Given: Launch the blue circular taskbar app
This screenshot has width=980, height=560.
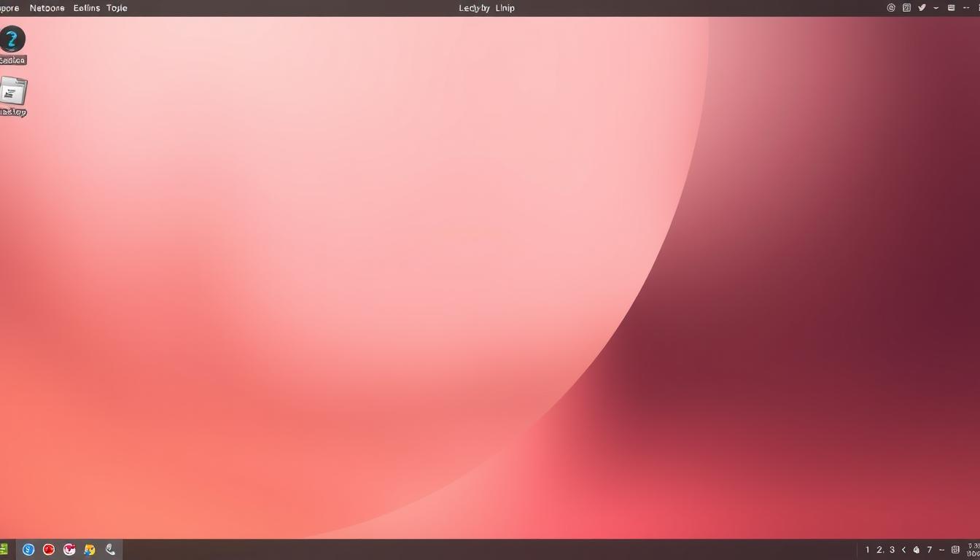Looking at the screenshot, I should point(28,550).
